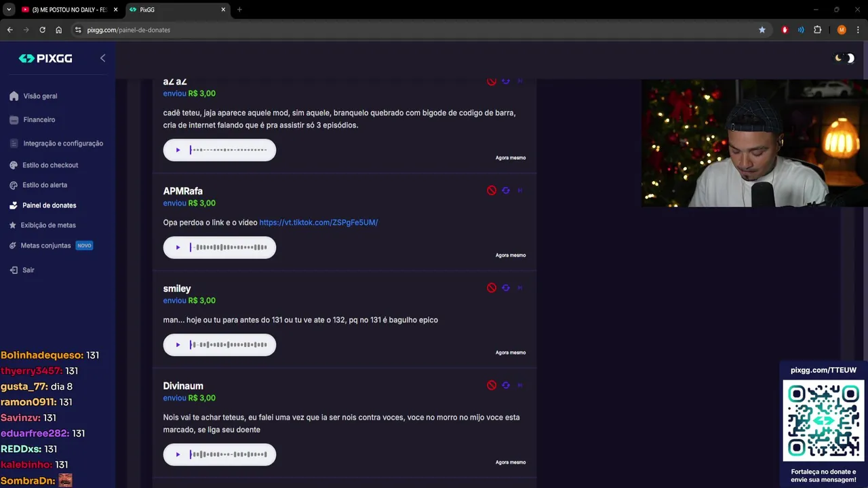Open Estilo do checkout page

[x=50, y=165]
